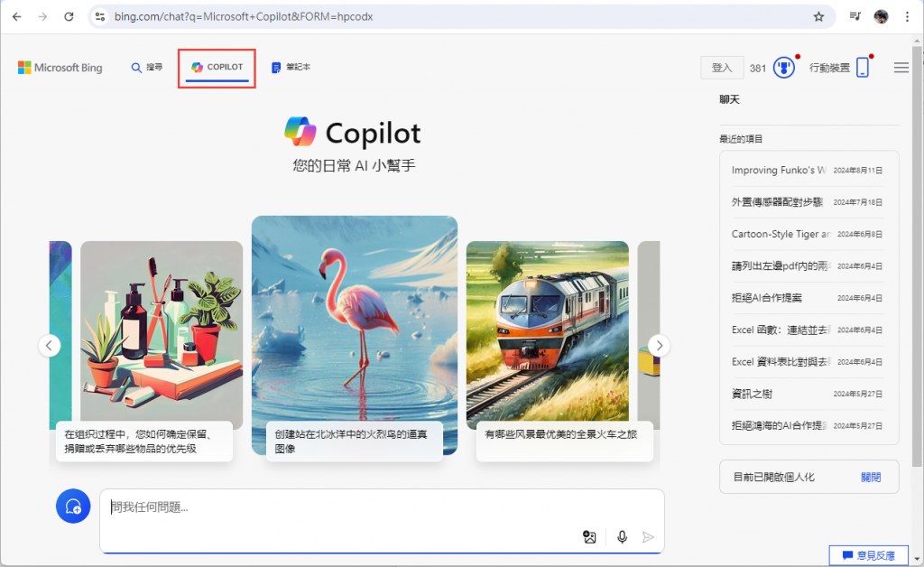924x567 pixels.
Task: Click the scrollbar down arrow
Action: click(917, 558)
